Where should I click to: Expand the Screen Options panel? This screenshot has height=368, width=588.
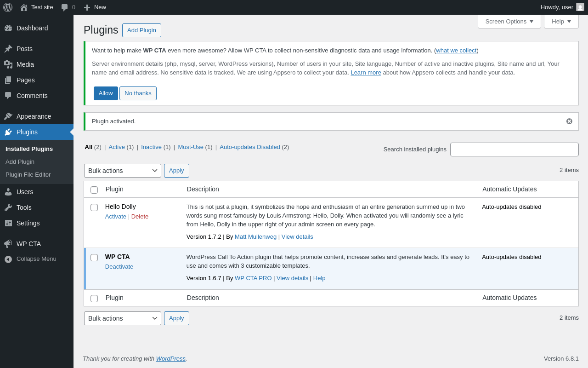pos(509,21)
